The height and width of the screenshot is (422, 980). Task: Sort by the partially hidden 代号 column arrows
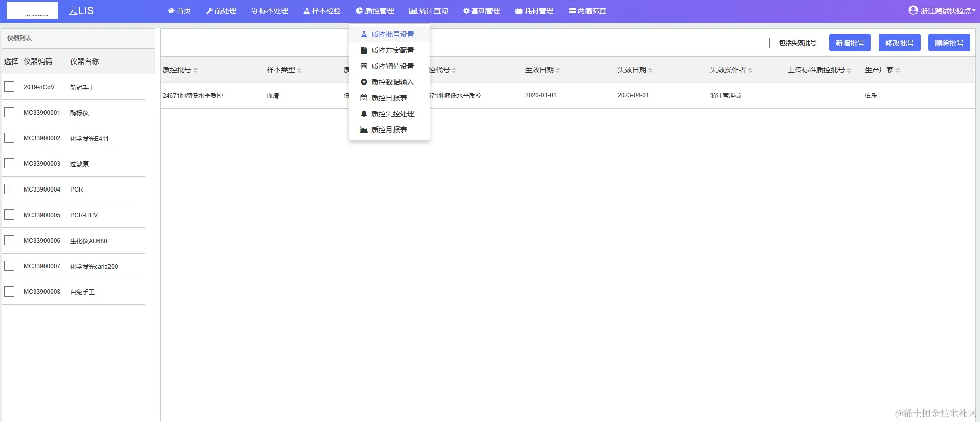[x=454, y=70]
